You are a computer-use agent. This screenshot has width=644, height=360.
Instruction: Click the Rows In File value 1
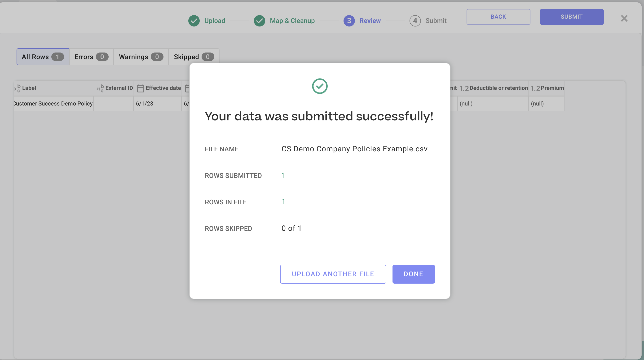[x=283, y=202]
